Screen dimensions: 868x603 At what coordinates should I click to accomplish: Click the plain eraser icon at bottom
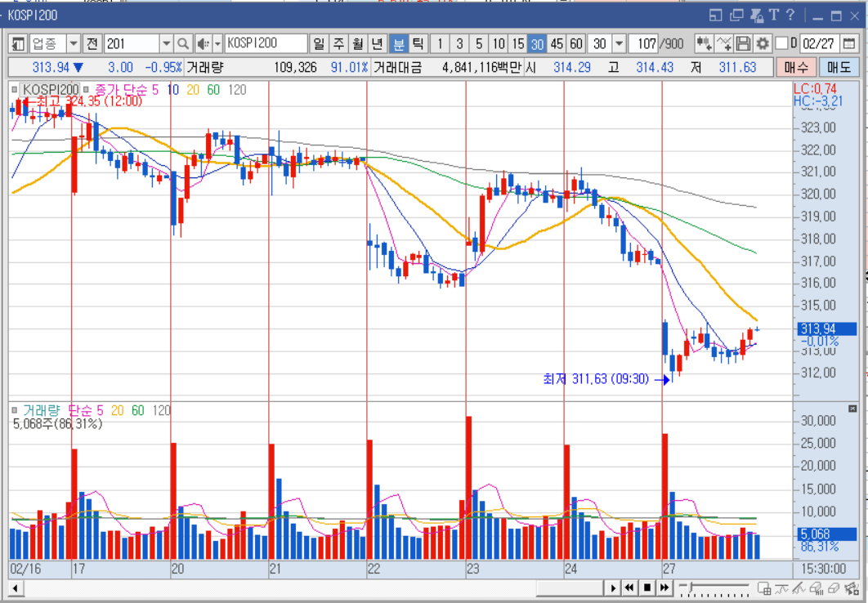click(833, 588)
